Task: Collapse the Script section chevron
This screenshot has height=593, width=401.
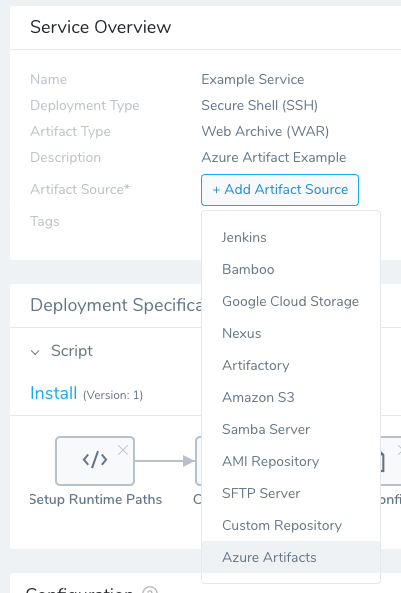Action: click(35, 352)
